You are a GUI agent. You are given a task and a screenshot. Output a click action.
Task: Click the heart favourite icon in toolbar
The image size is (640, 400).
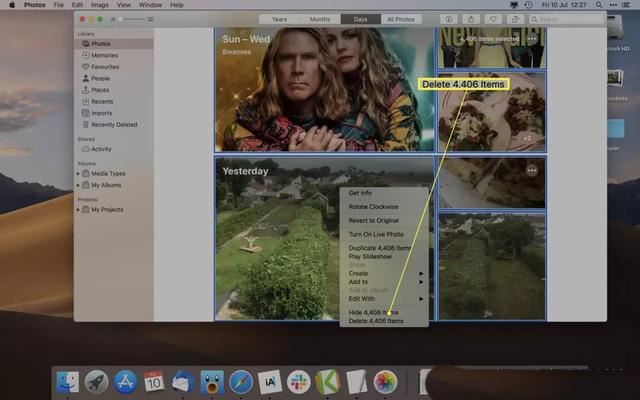[493, 19]
